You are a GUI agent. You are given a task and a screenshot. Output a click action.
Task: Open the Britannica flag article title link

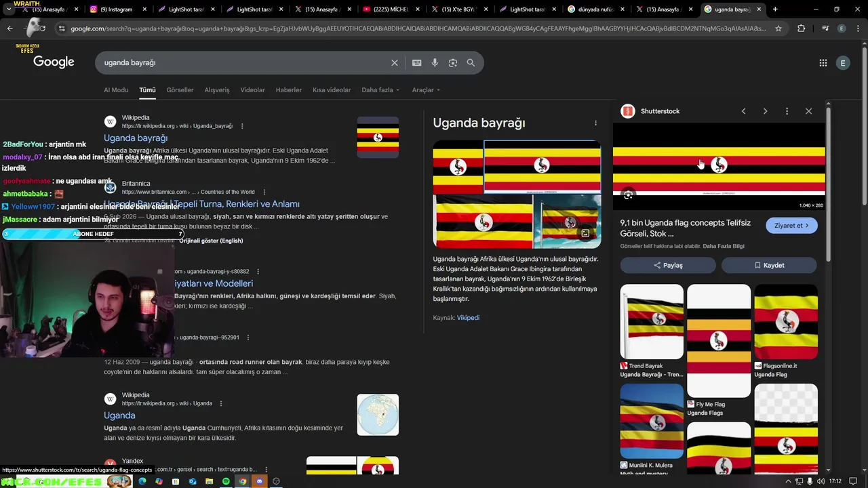[x=201, y=204]
